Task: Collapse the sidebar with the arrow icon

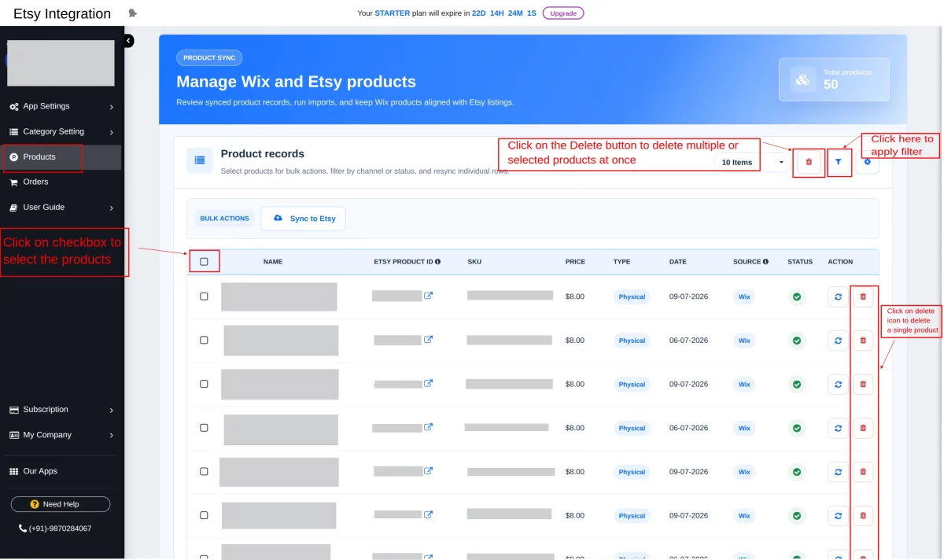Action: pos(128,41)
